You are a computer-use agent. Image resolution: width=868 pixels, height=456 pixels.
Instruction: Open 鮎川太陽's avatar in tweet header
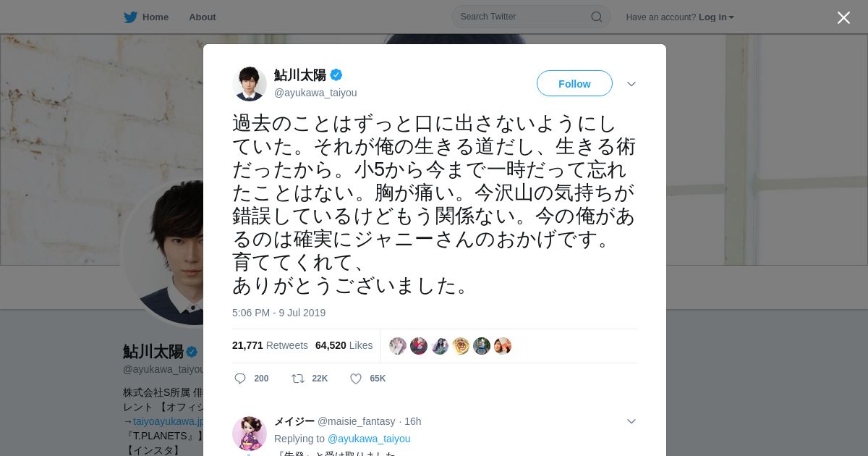point(250,83)
